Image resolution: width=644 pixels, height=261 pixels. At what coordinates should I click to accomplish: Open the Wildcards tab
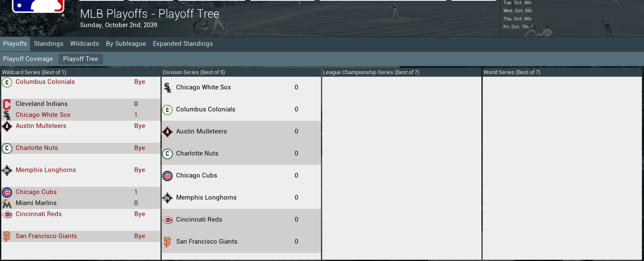pyautogui.click(x=85, y=44)
